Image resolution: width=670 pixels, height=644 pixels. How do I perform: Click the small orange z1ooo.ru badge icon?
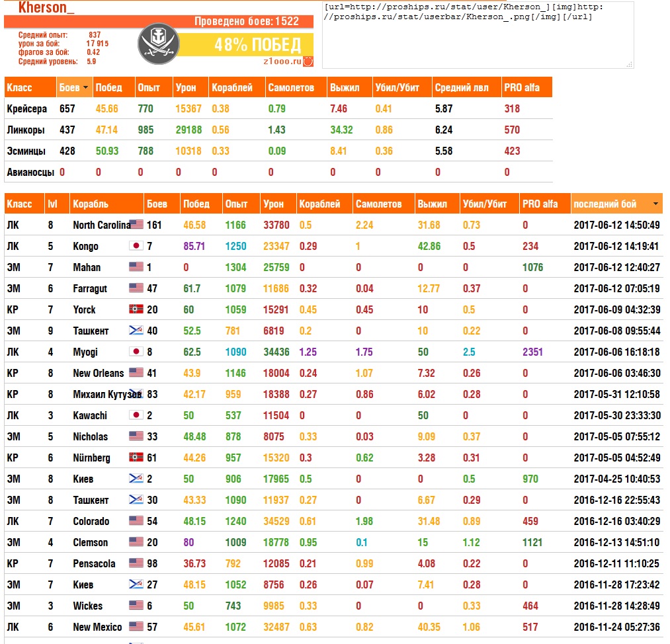click(308, 61)
